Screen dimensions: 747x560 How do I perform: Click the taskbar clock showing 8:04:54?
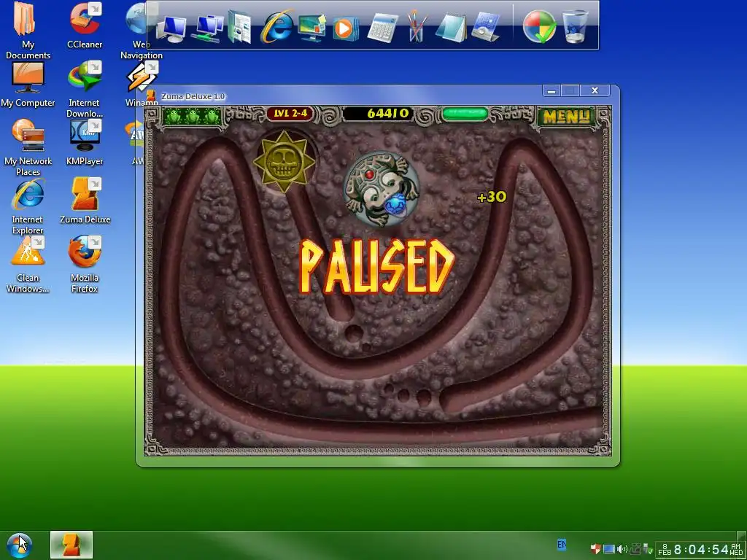[700, 550]
